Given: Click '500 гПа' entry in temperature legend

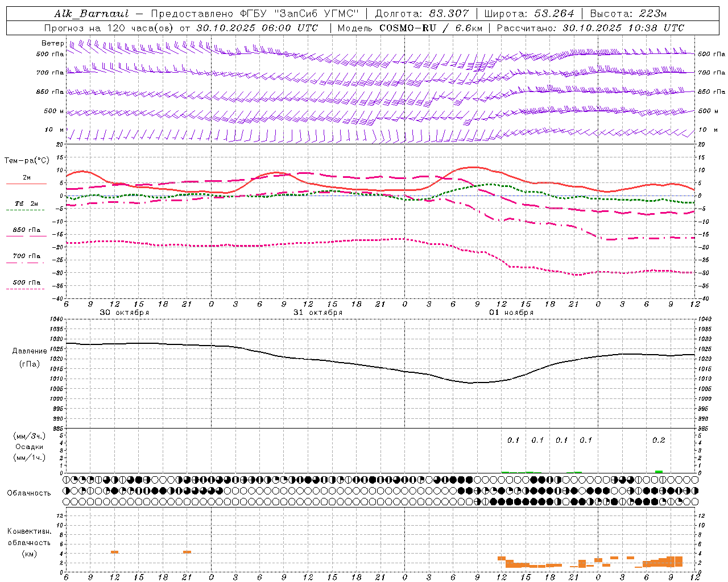Looking at the screenshot, I should pos(27,282).
